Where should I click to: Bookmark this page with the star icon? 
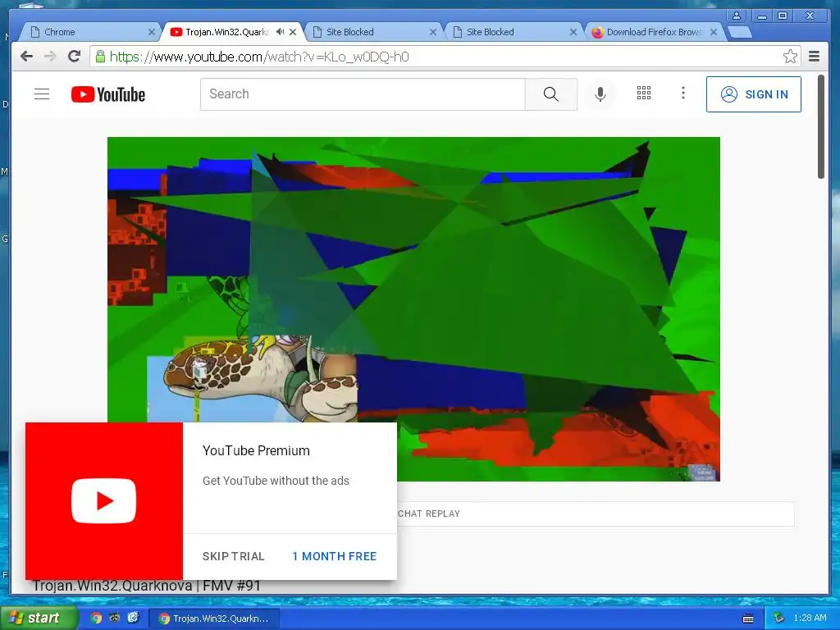790,57
